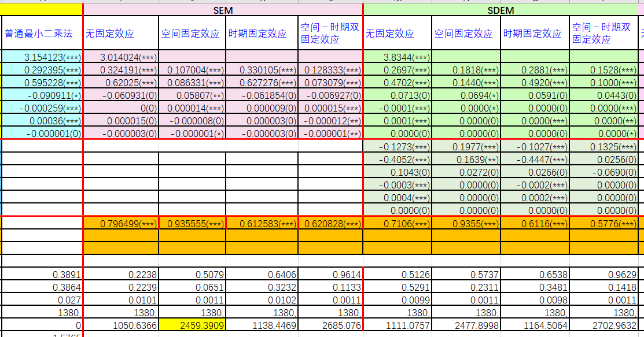
Task: Click the cell -0.4052(***)
Action: 398,160
